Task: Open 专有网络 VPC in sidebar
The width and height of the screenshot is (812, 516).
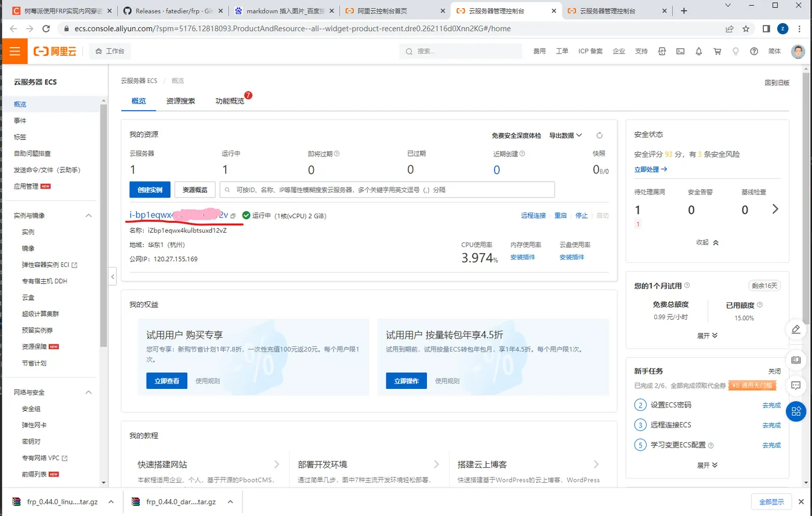Action: pyautogui.click(x=45, y=458)
